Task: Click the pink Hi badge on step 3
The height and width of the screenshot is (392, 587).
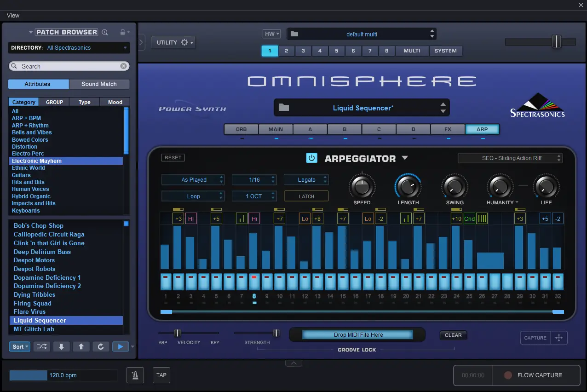Action: click(x=191, y=219)
